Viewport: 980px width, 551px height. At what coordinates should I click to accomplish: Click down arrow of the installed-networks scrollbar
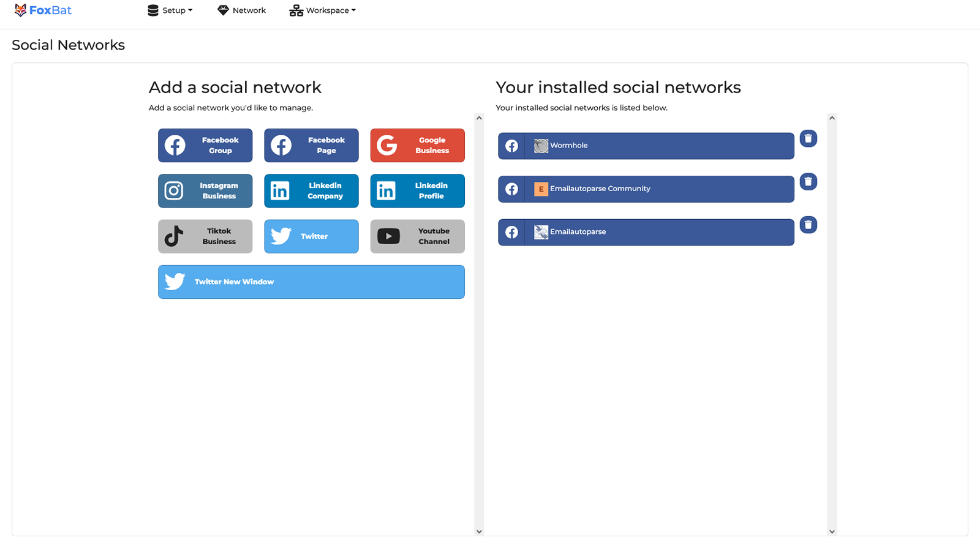[x=832, y=531]
